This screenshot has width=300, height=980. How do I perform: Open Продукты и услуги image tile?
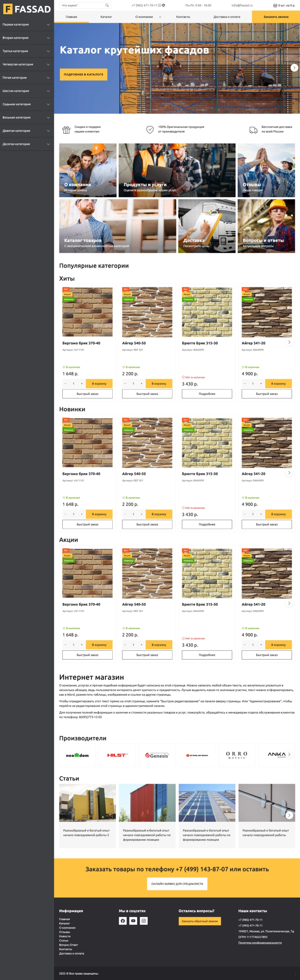click(x=177, y=170)
